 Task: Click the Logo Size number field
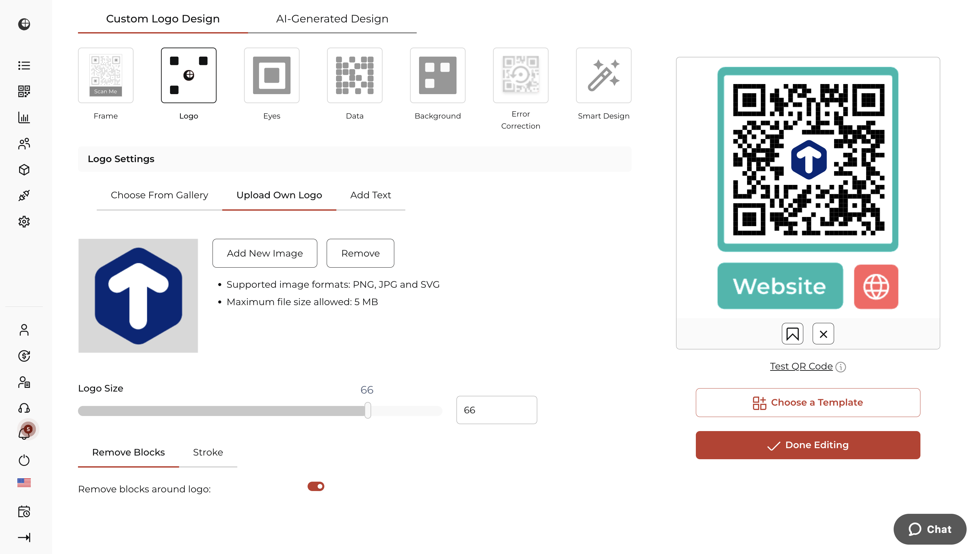(x=496, y=410)
